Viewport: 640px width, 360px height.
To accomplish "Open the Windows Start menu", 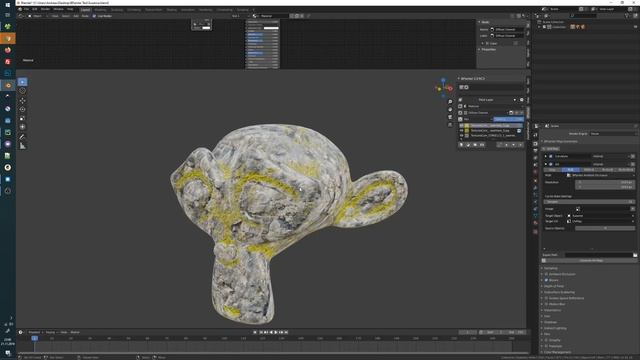I will coord(8,5).
